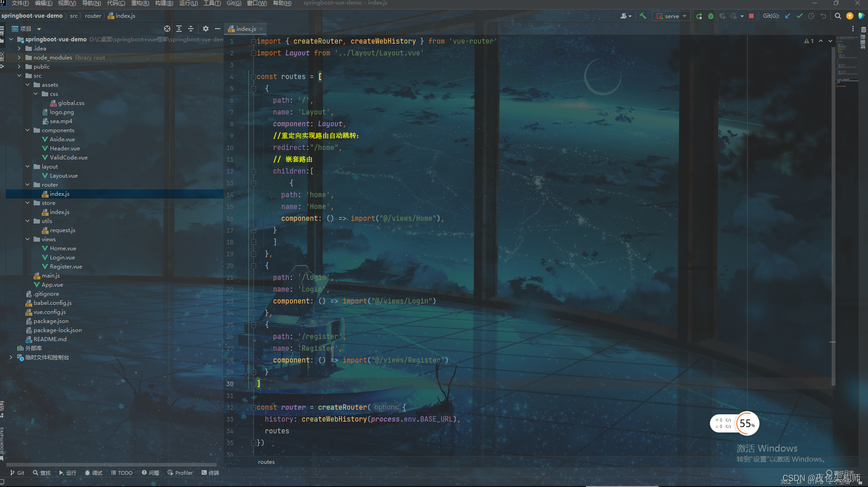Image resolution: width=868 pixels, height=487 pixels.
Task: Open the Code With Me user dropdown
Action: [626, 16]
